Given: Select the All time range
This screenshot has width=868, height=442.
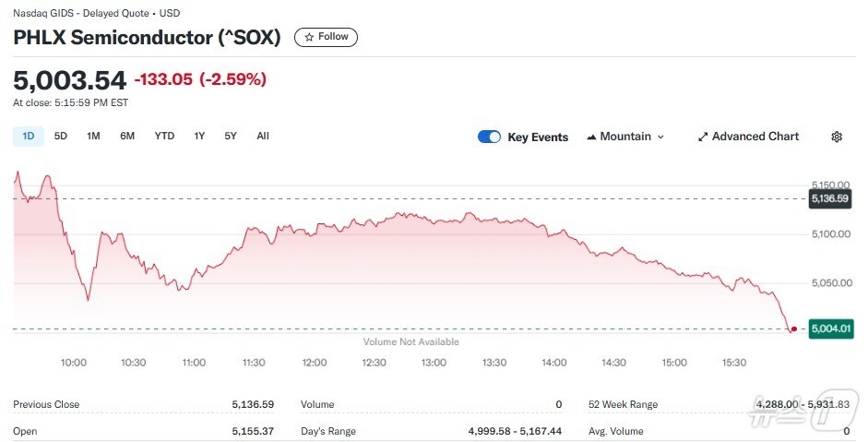Looking at the screenshot, I should 263,137.
